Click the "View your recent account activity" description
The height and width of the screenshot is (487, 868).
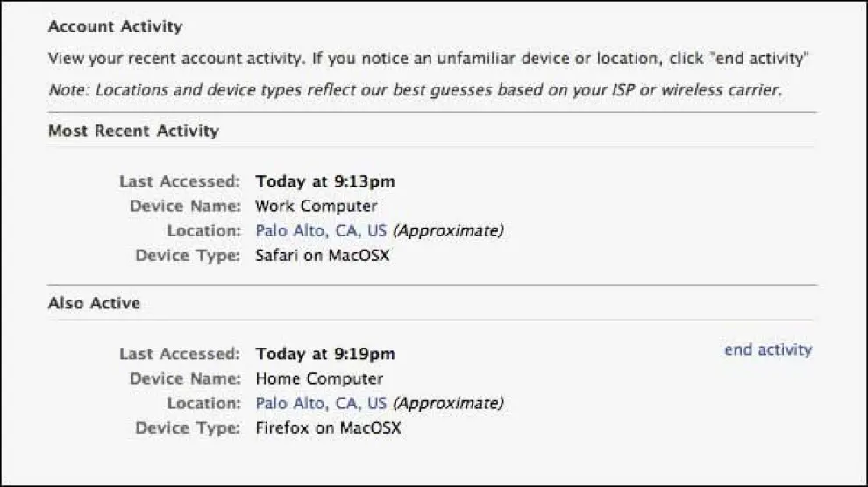(x=428, y=59)
